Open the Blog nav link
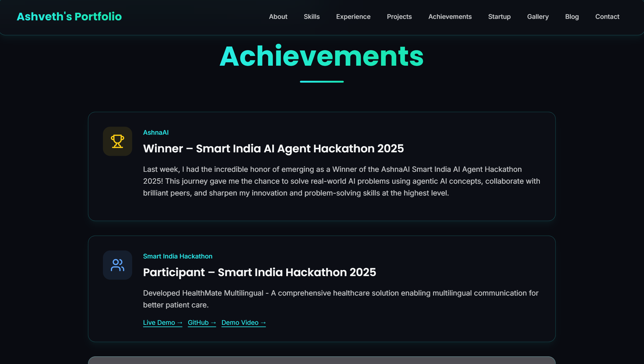Screen dimensions: 644x364 [572, 17]
